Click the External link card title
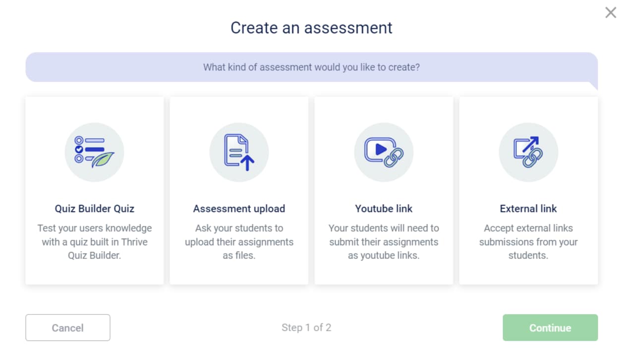Viewport: 625px width, 364px height. [x=528, y=208]
